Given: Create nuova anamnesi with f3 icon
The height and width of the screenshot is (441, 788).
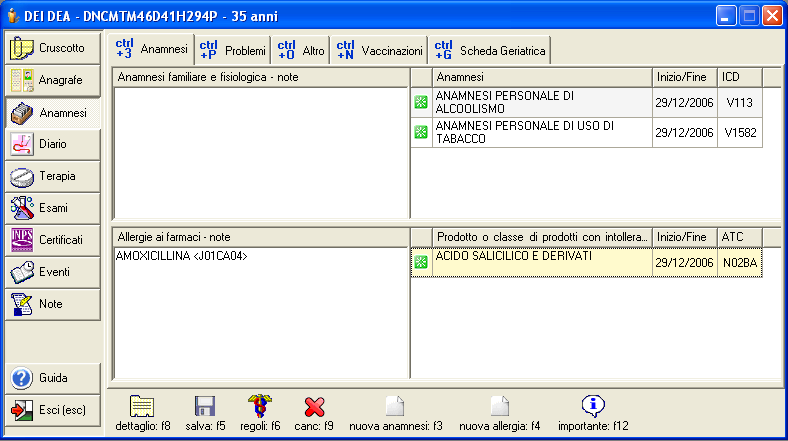Looking at the screenshot, I should [x=396, y=405].
